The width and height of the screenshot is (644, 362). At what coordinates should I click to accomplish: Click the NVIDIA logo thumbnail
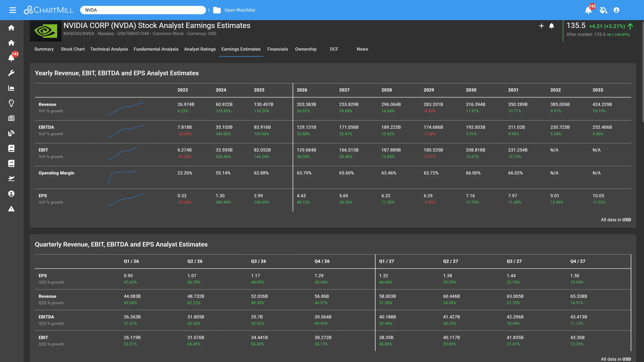45,31
